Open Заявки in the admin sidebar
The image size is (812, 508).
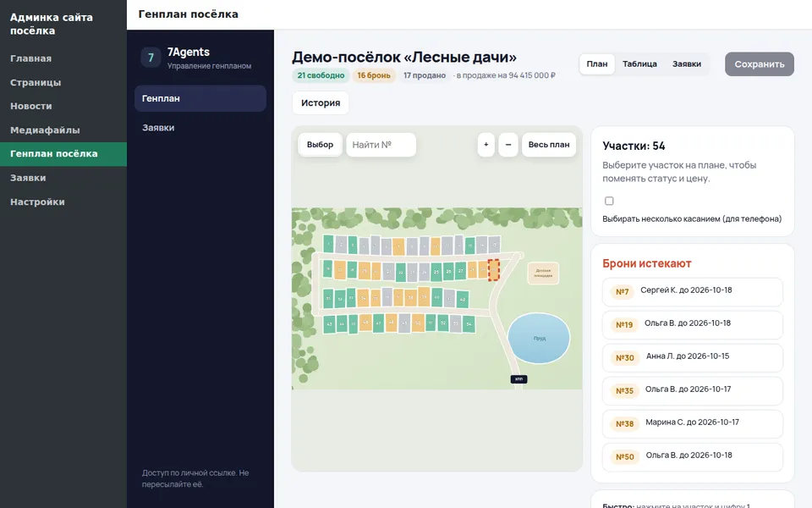(63, 178)
